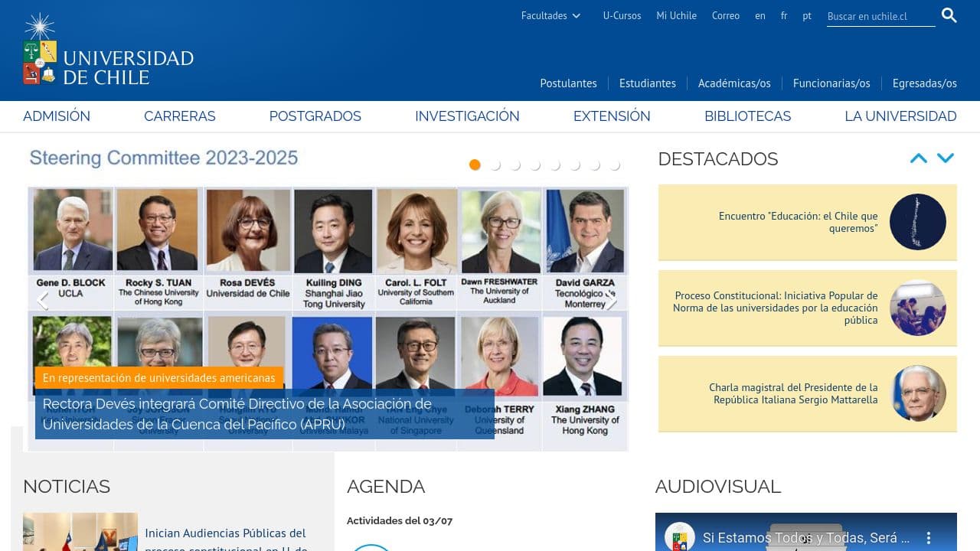Image resolution: width=980 pixels, height=551 pixels.
Task: Click the down chevron in DESTACADOS
Action: click(946, 158)
